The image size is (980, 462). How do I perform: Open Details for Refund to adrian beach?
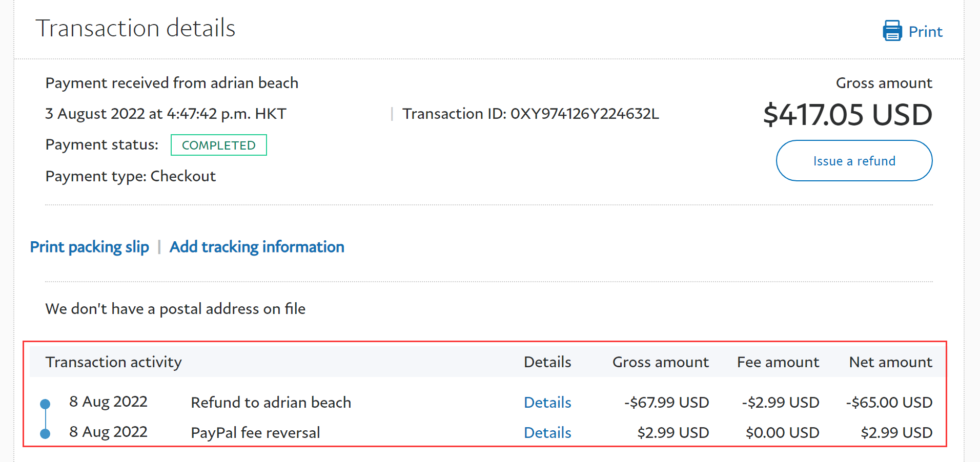pos(547,403)
